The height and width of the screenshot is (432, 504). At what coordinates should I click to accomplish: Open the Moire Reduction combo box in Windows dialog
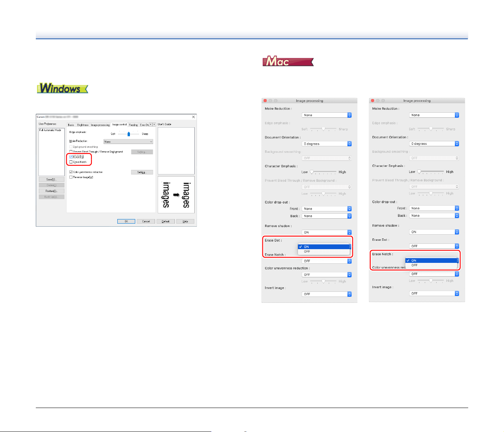128,142
